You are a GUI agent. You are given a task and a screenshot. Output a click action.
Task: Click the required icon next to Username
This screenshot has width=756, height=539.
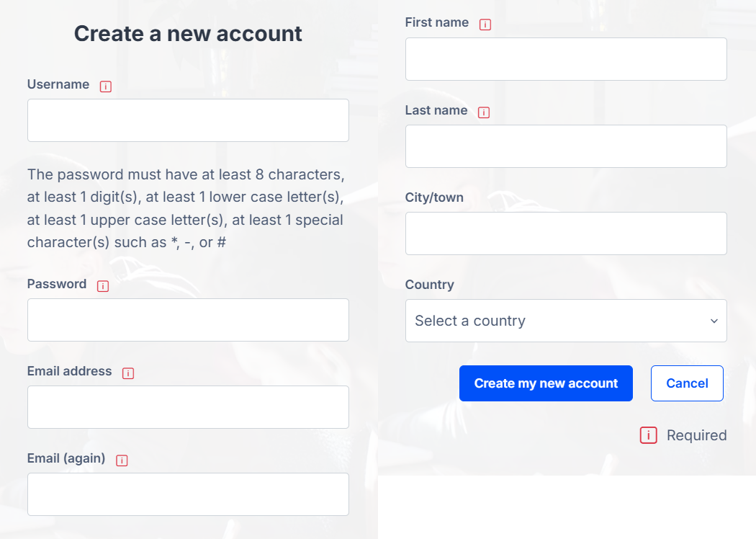pyautogui.click(x=106, y=86)
